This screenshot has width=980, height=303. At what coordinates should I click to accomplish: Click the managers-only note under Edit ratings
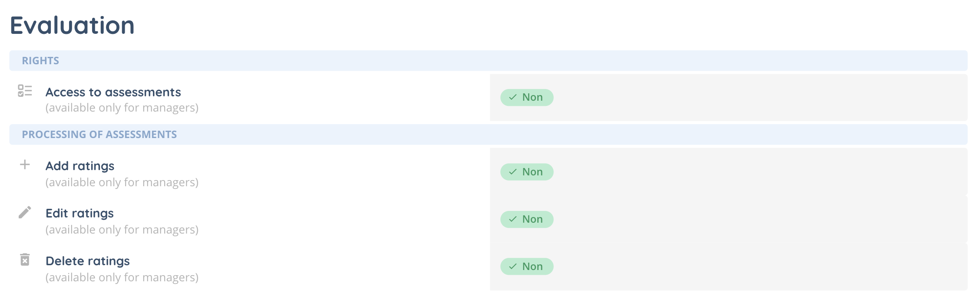122,230
